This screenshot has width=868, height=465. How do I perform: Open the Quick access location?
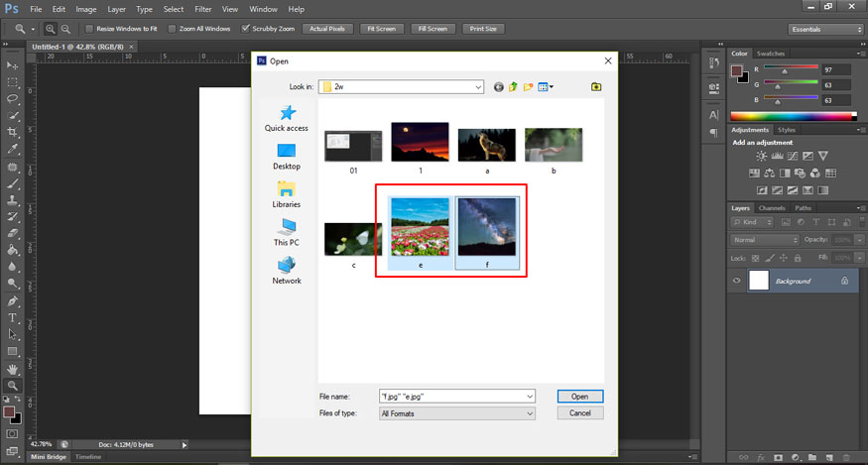[286, 119]
